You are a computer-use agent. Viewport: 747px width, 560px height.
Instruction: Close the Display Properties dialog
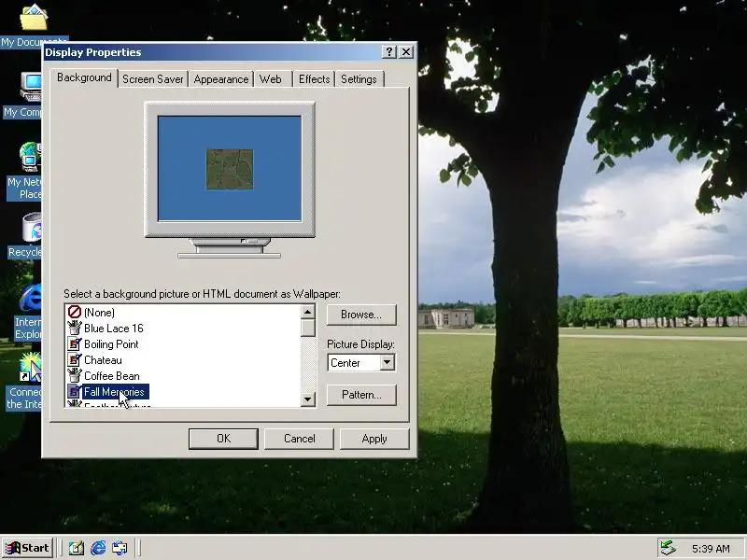pyautogui.click(x=406, y=52)
